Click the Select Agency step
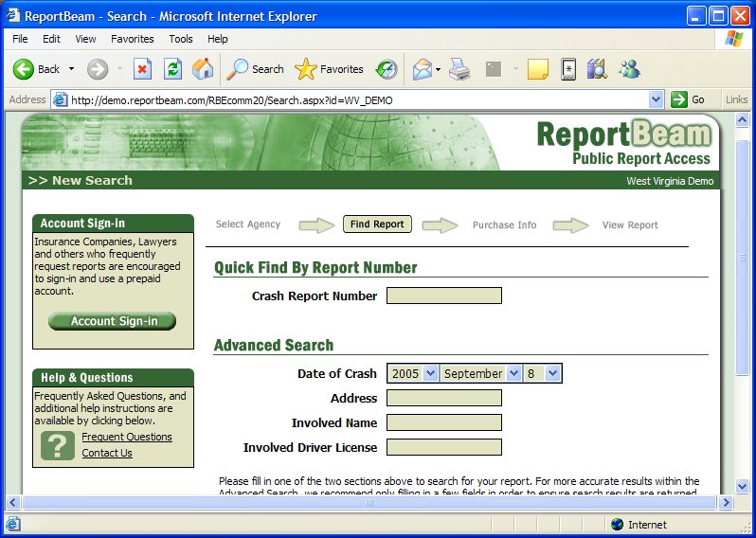 pos(248,224)
